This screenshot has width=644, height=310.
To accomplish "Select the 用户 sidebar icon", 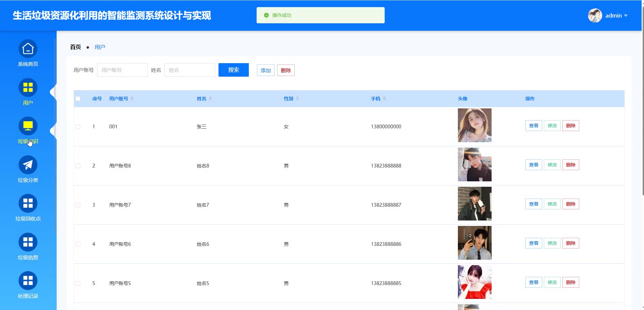I will [28, 88].
